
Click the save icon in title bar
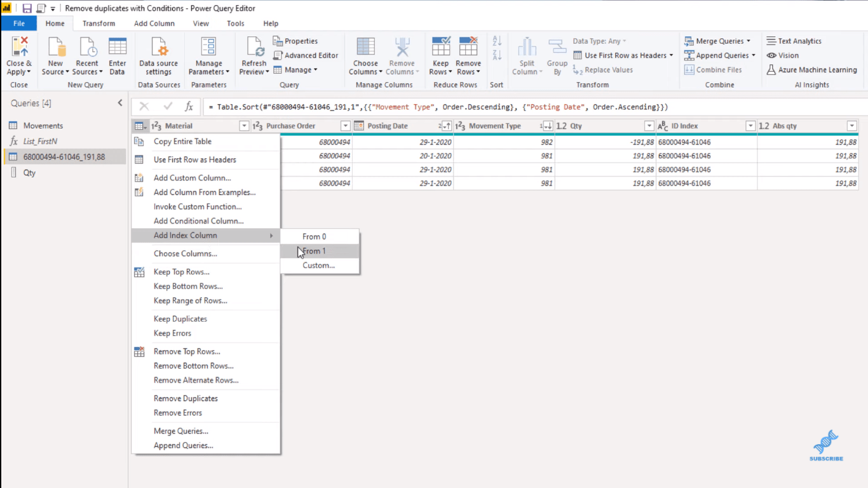tap(27, 8)
